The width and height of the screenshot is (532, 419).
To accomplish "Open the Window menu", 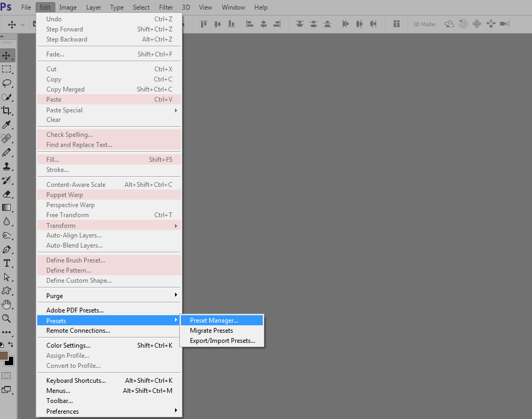I will 234,7.
